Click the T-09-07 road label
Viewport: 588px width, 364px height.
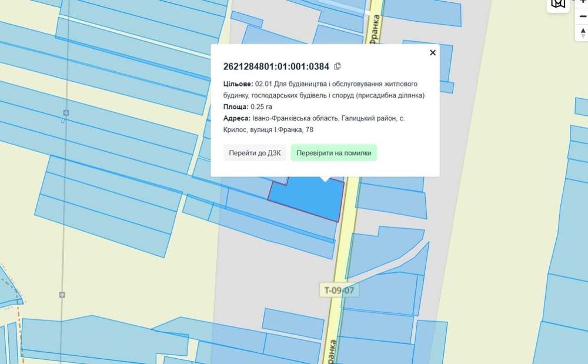coord(339,290)
